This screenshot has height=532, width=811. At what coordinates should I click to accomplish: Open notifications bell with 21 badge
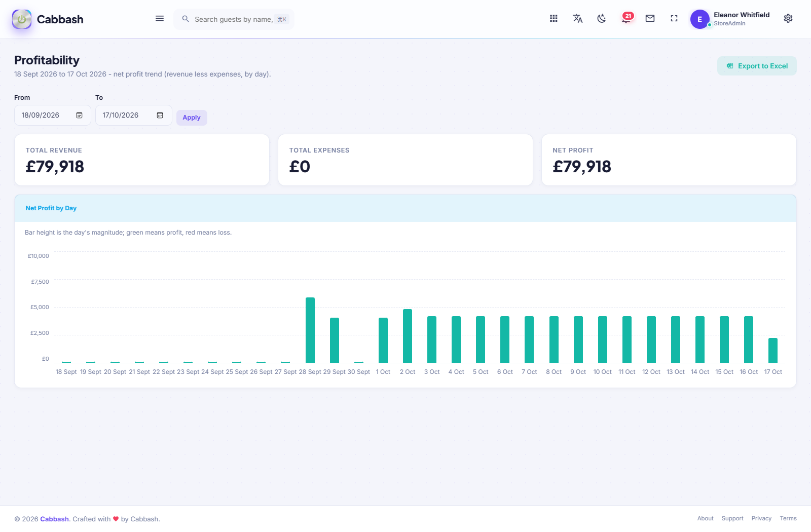point(626,18)
